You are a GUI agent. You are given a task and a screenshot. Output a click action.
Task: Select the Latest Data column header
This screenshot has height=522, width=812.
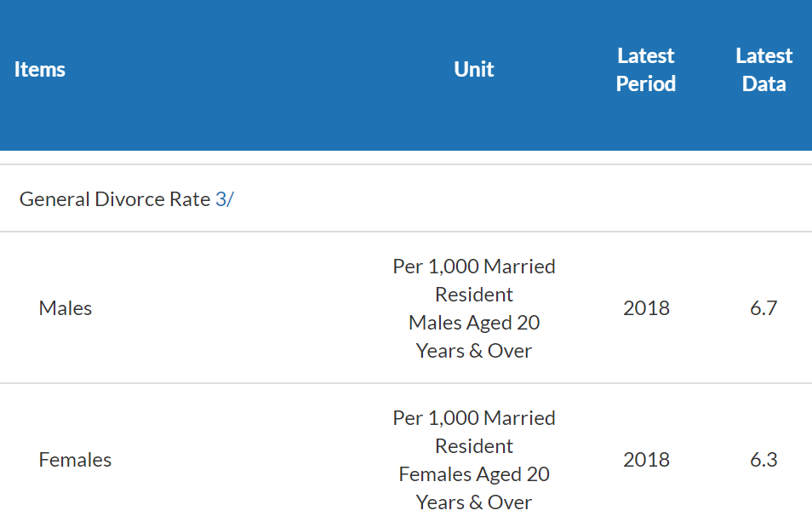(763, 70)
